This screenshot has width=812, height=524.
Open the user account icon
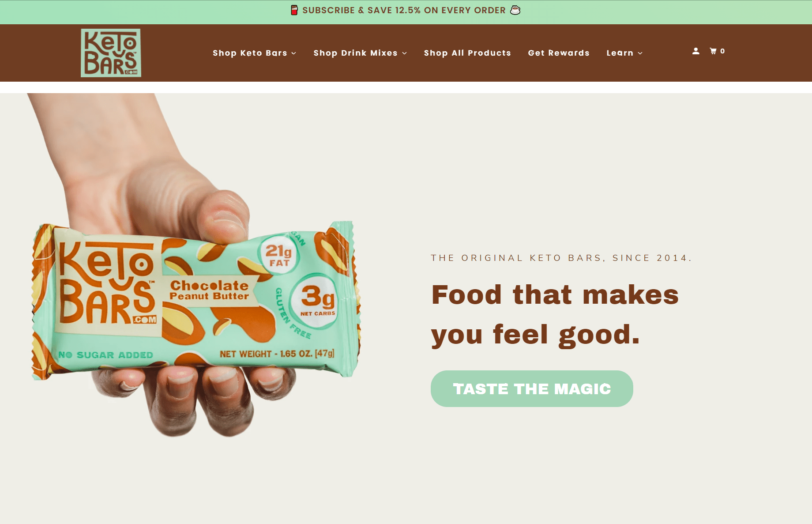[x=695, y=51]
